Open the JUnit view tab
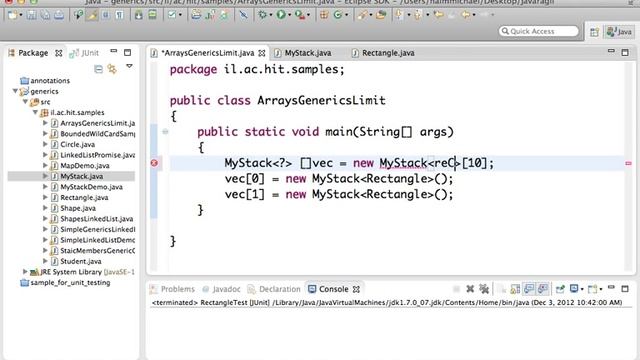 pyautogui.click(x=84, y=53)
